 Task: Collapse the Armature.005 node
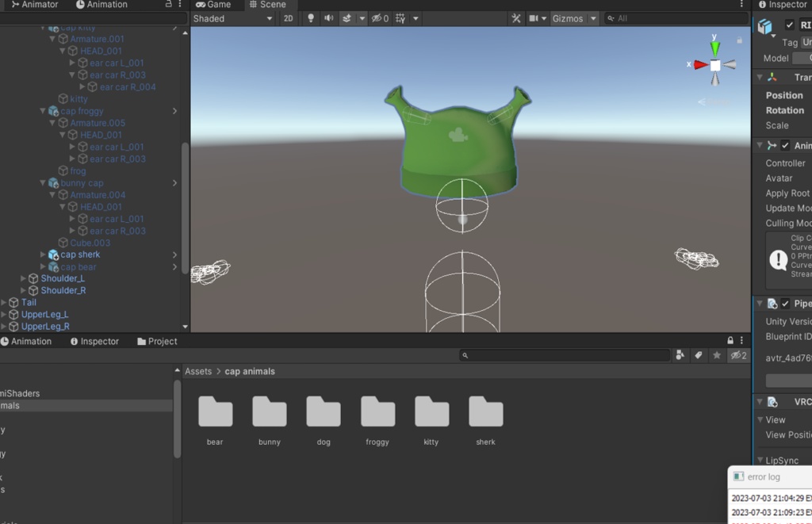(x=52, y=123)
